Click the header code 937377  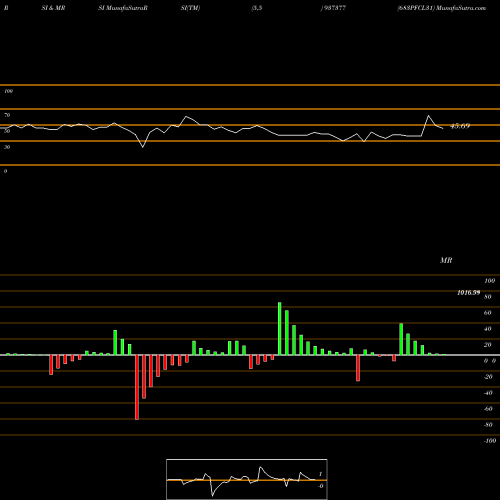tap(335, 8)
